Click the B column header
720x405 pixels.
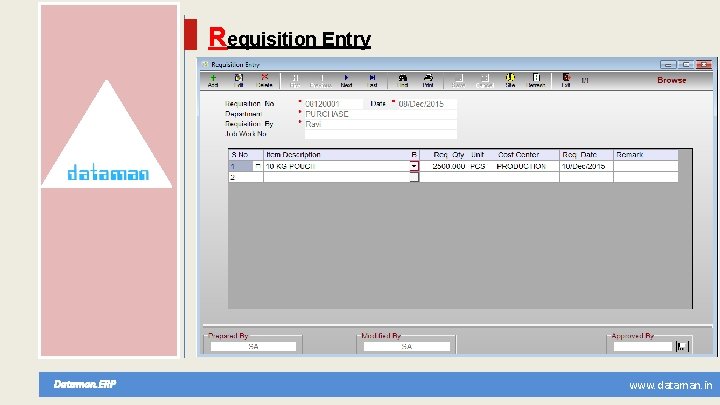414,155
